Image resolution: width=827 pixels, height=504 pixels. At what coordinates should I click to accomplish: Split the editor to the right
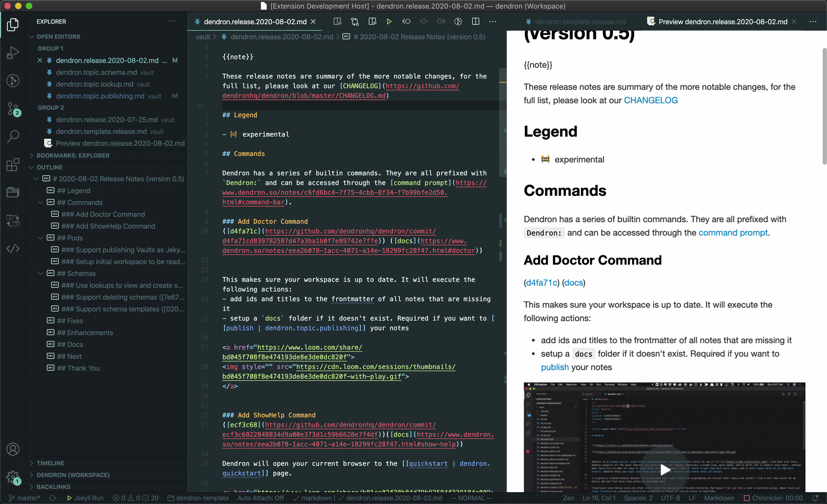pos(475,22)
